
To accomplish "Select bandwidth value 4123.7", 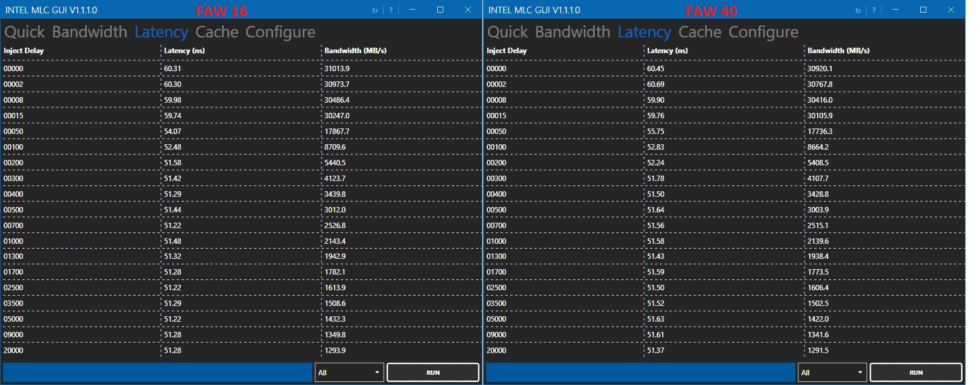I will tap(335, 179).
